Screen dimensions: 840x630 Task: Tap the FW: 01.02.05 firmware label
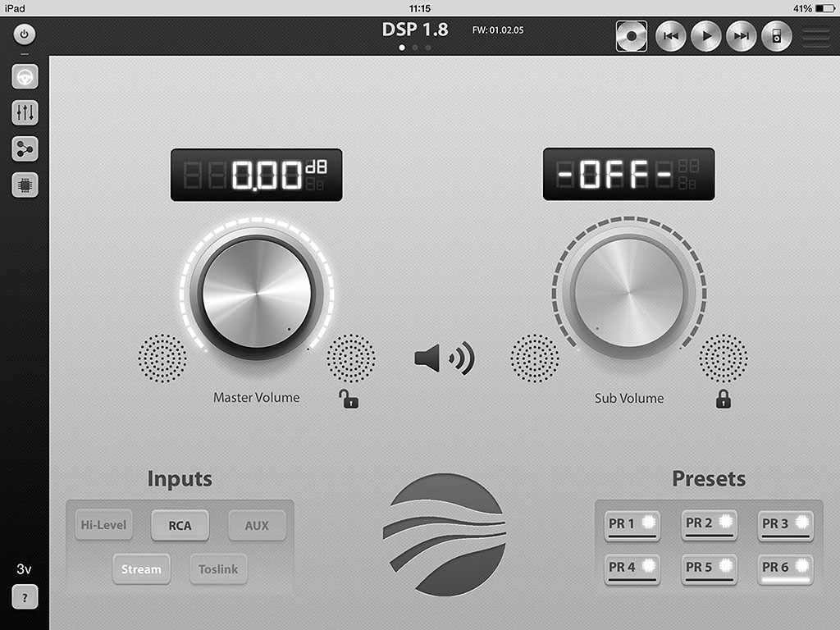pos(498,30)
